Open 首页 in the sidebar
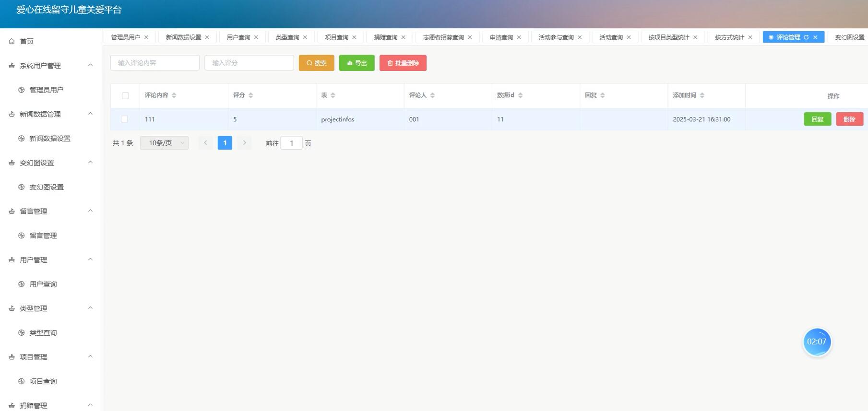This screenshot has height=411, width=868. pyautogui.click(x=26, y=41)
